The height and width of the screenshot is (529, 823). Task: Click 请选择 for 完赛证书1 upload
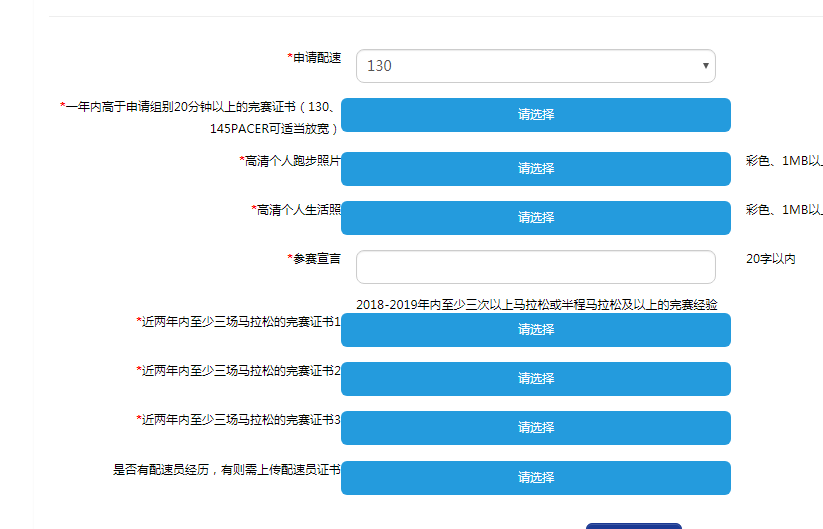pyautogui.click(x=535, y=330)
